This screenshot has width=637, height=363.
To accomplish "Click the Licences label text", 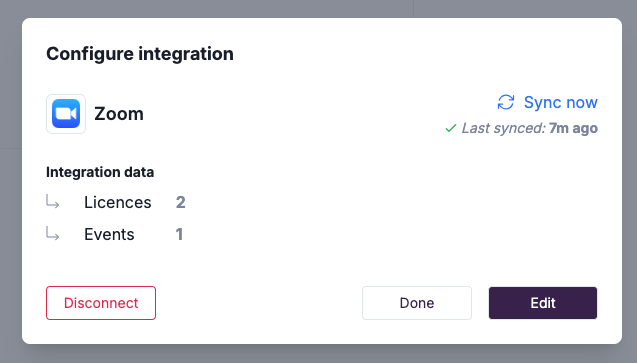I will (x=118, y=202).
